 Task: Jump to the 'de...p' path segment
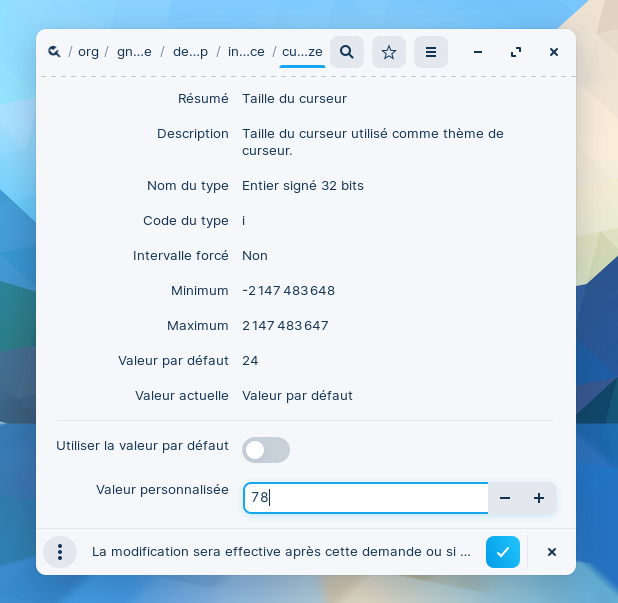(190, 52)
